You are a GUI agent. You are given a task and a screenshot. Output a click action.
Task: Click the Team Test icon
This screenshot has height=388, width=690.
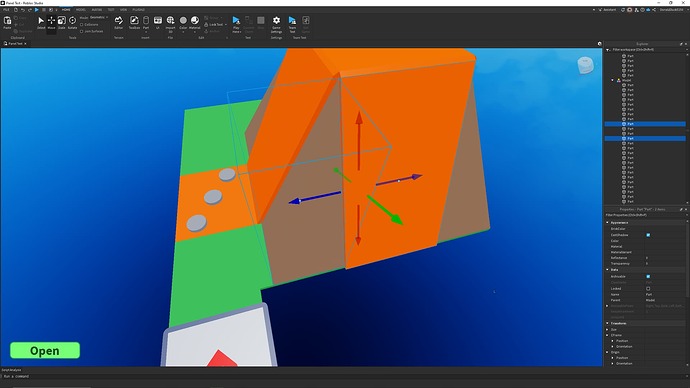[292, 21]
